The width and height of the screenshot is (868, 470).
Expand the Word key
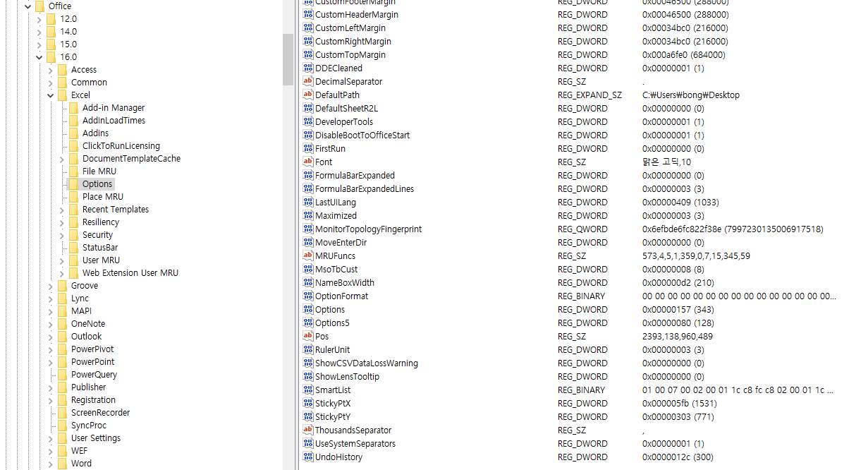(50, 464)
